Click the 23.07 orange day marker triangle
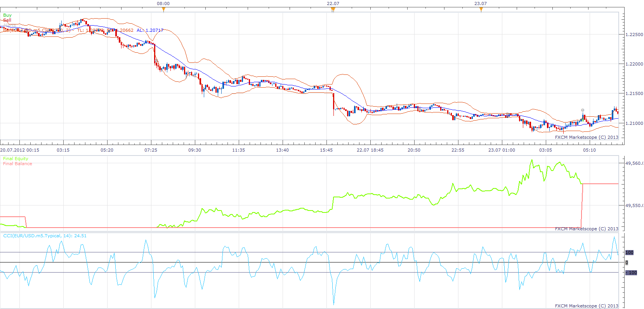 481,9
